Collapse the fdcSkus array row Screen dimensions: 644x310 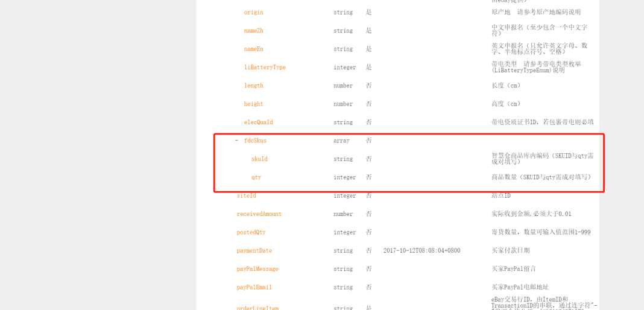pos(237,141)
